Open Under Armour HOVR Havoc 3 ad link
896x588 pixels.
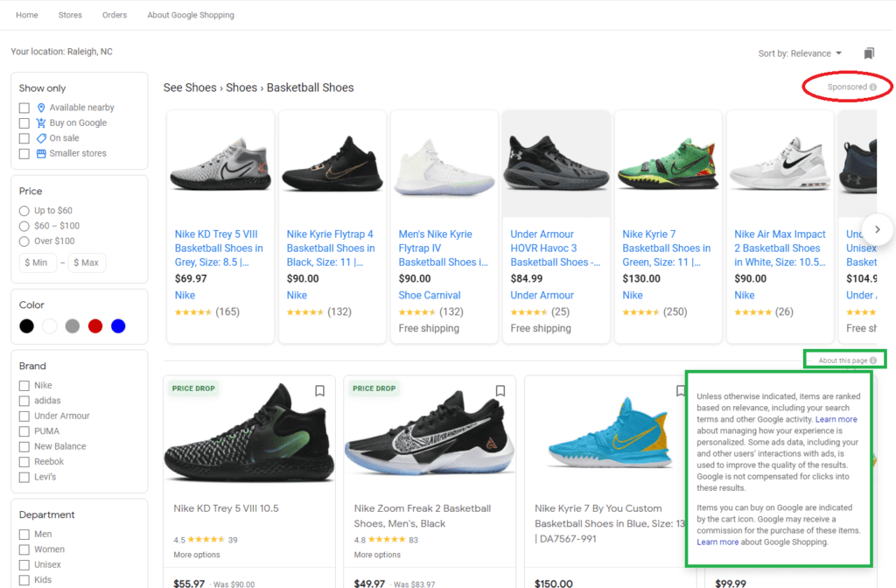pyautogui.click(x=555, y=248)
